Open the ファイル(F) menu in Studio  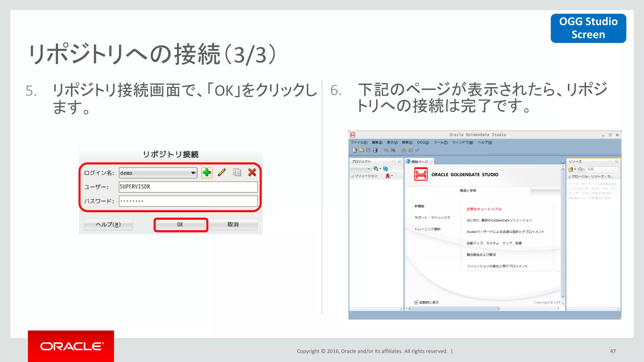359,142
